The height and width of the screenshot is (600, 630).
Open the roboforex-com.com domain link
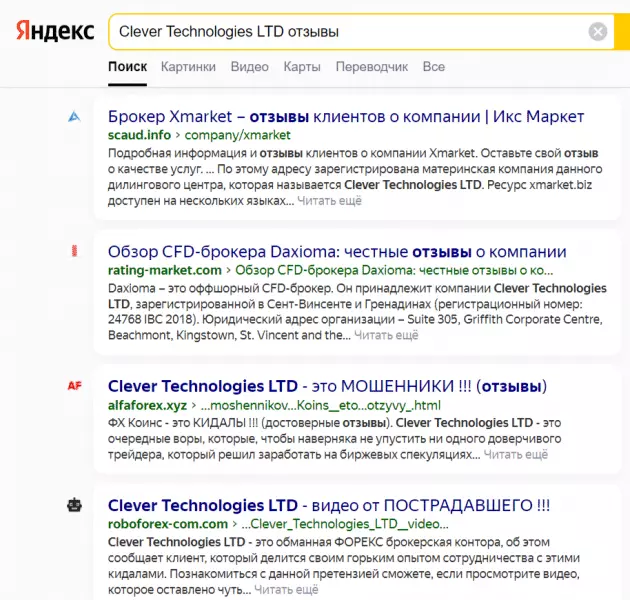168,524
